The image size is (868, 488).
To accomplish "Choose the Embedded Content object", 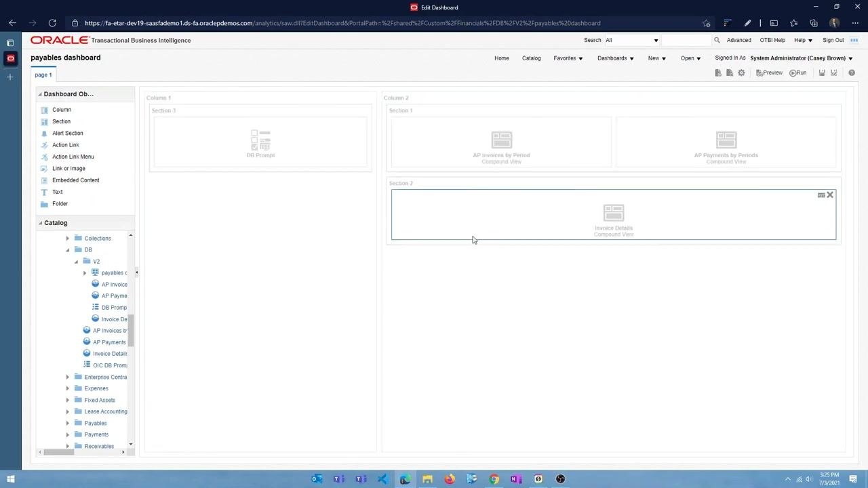I will pyautogui.click(x=76, y=180).
